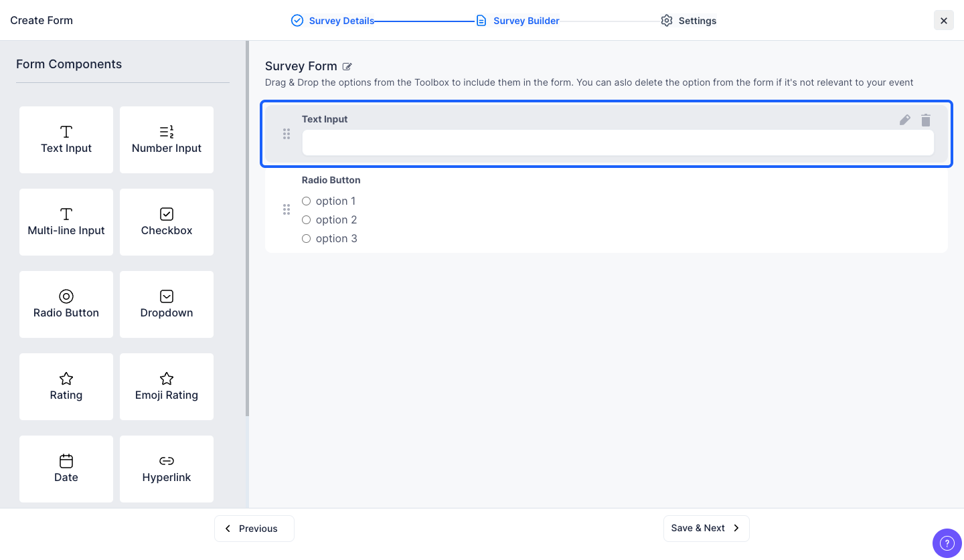Viewport: 964px width, 560px height.
Task: Go to the Survey Builder step
Action: click(x=517, y=21)
